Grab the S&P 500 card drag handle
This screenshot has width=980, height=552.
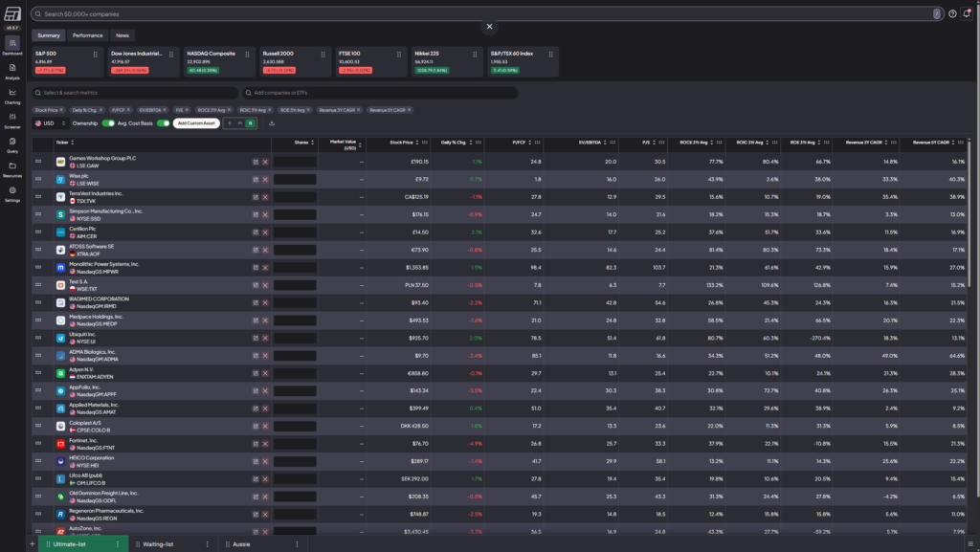96,55
